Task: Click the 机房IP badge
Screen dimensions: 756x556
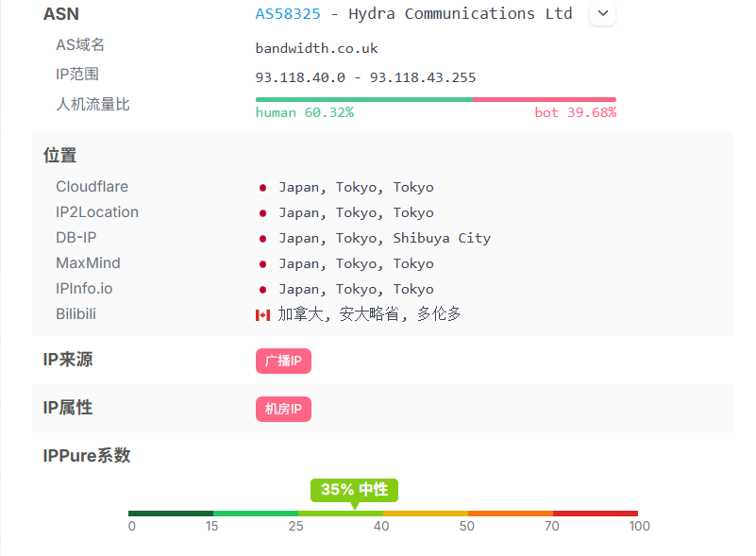Action: click(x=283, y=409)
